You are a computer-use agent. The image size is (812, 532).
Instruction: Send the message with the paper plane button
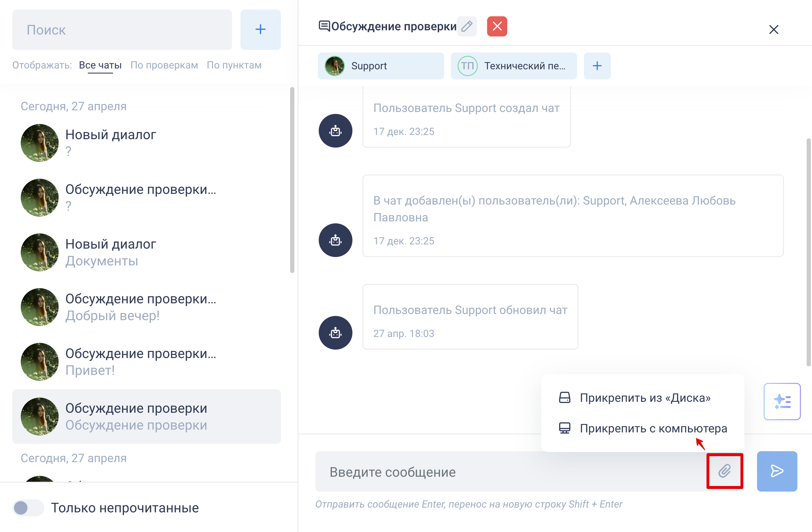click(777, 471)
